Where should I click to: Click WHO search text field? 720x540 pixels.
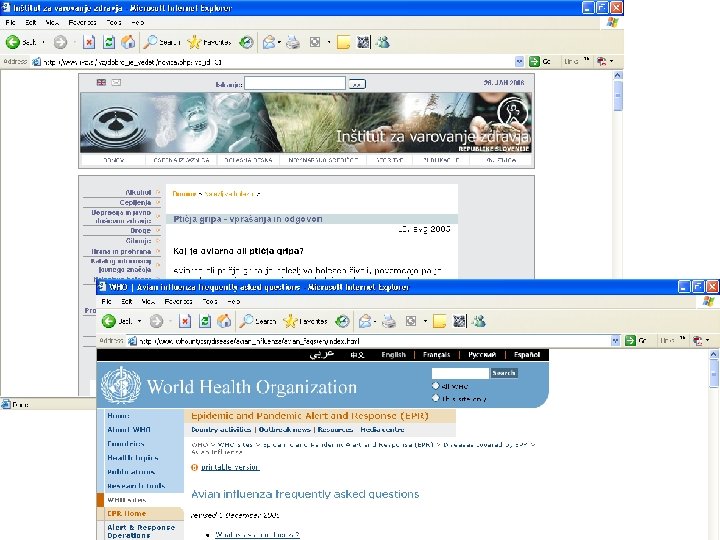pyautogui.click(x=460, y=373)
